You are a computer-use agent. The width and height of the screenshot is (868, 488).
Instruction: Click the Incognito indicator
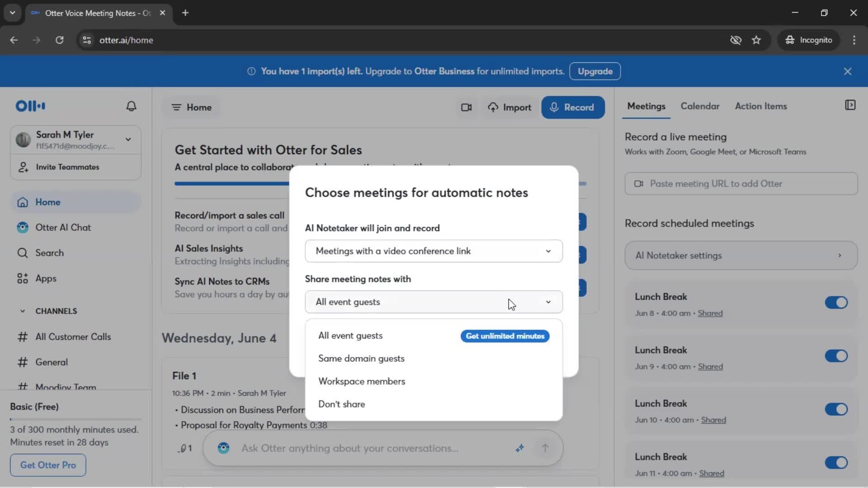pyautogui.click(x=809, y=40)
